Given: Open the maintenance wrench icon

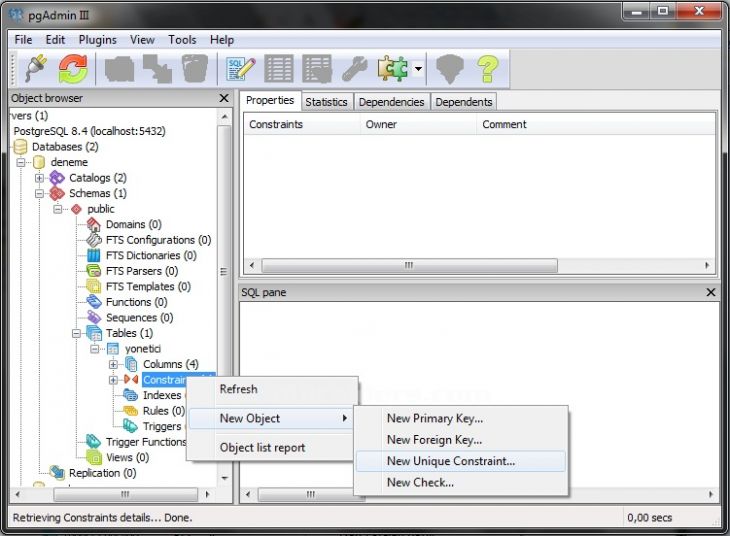Looking at the screenshot, I should [354, 69].
